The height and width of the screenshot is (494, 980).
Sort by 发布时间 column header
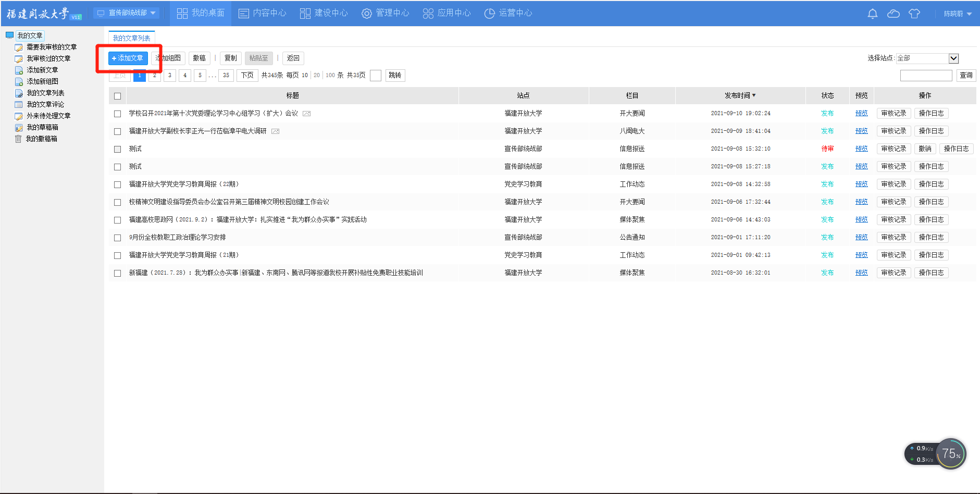point(740,95)
